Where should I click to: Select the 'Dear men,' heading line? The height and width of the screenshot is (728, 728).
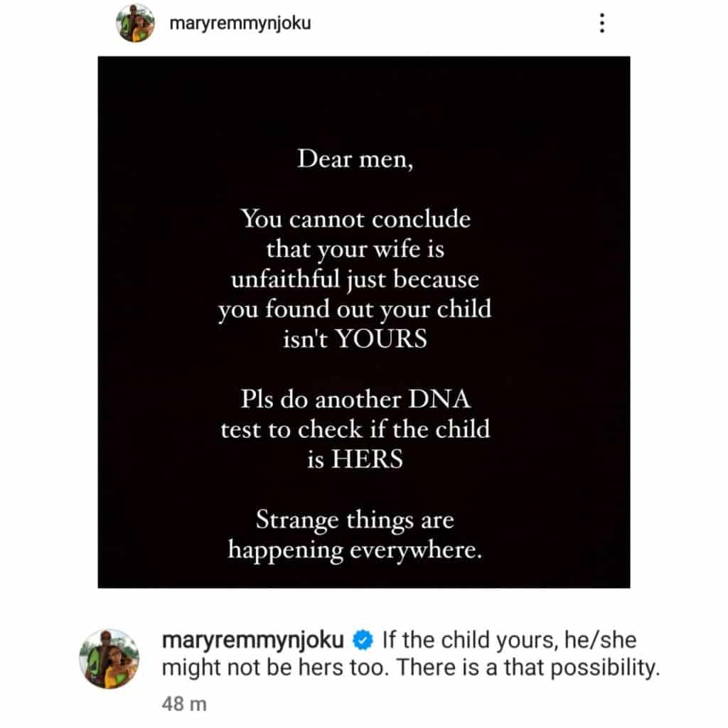[355, 159]
